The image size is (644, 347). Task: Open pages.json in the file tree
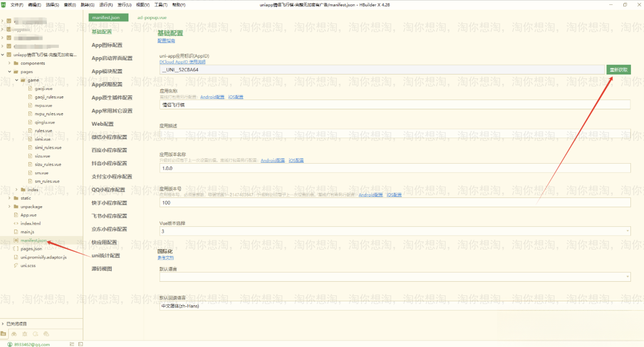pyautogui.click(x=31, y=249)
